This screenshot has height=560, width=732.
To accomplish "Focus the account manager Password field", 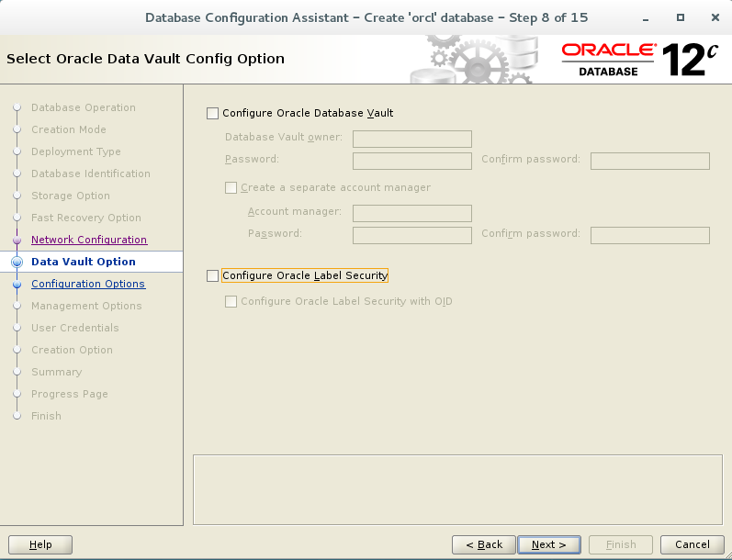I will click(x=412, y=235).
